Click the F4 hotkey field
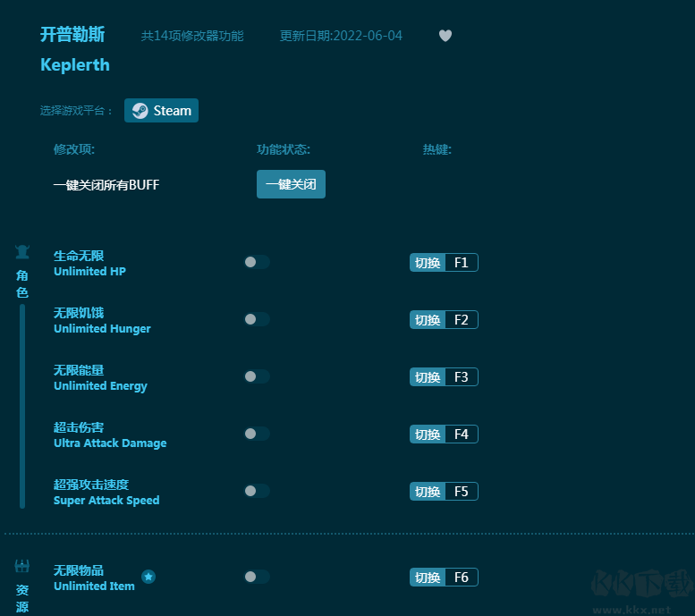This screenshot has height=616, width=695. click(462, 434)
